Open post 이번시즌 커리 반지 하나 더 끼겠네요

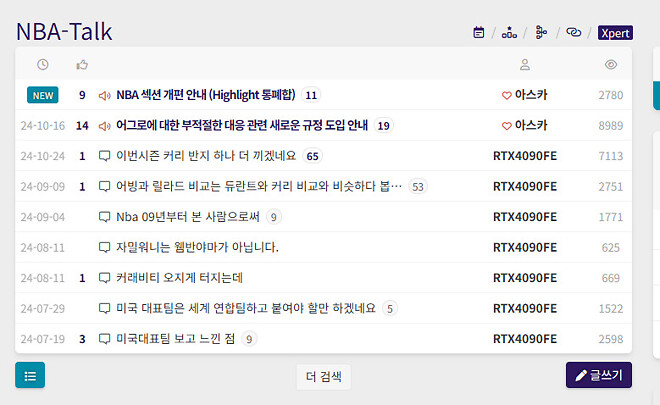click(206, 156)
